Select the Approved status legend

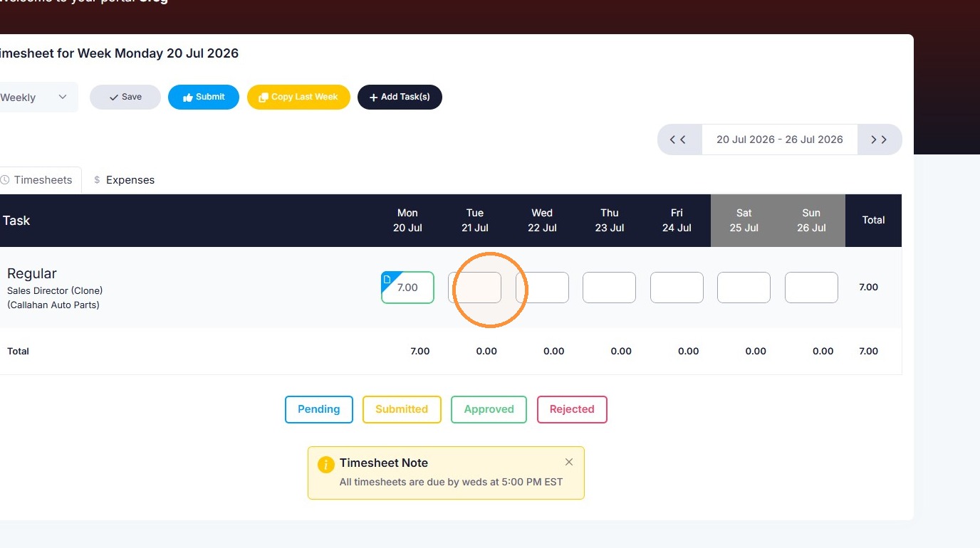489,409
